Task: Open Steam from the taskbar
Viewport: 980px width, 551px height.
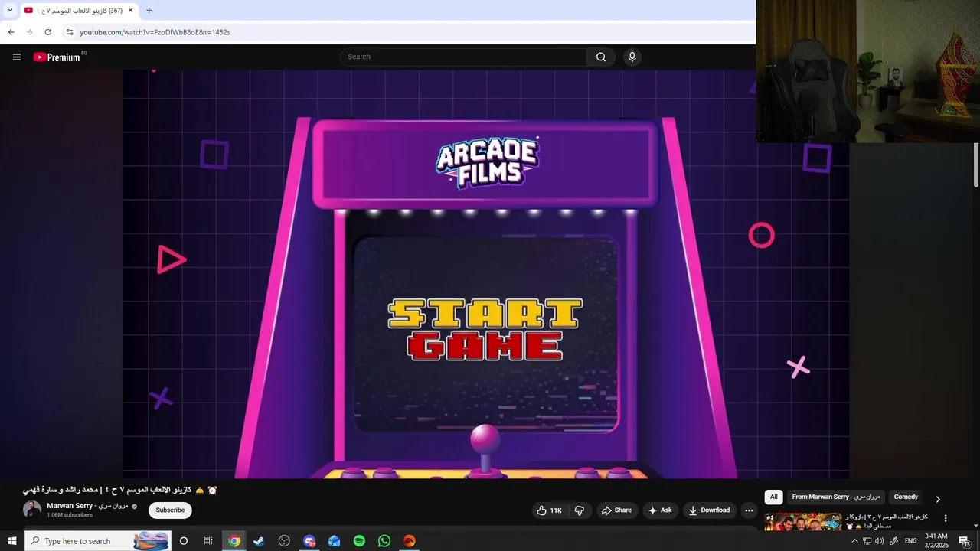Action: (x=259, y=541)
